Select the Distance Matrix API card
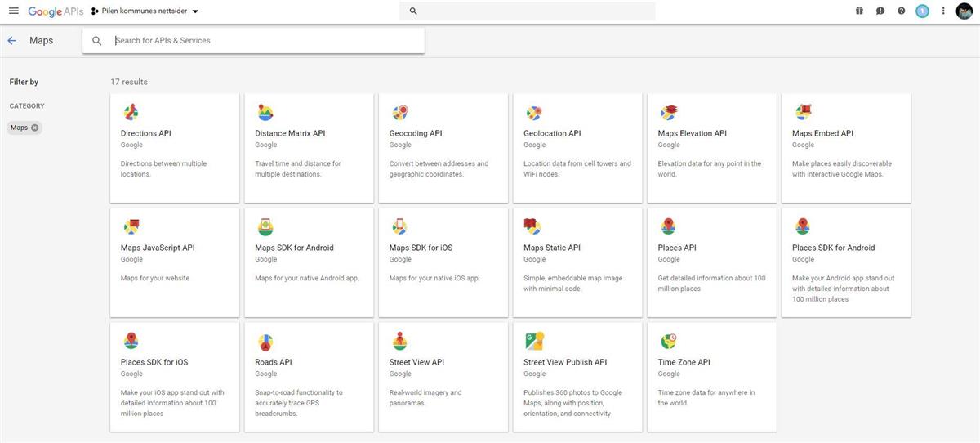The width and height of the screenshot is (980, 443). pyautogui.click(x=309, y=147)
